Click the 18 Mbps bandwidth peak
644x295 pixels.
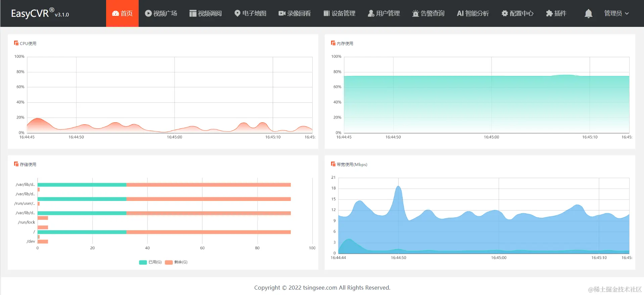[398, 187]
